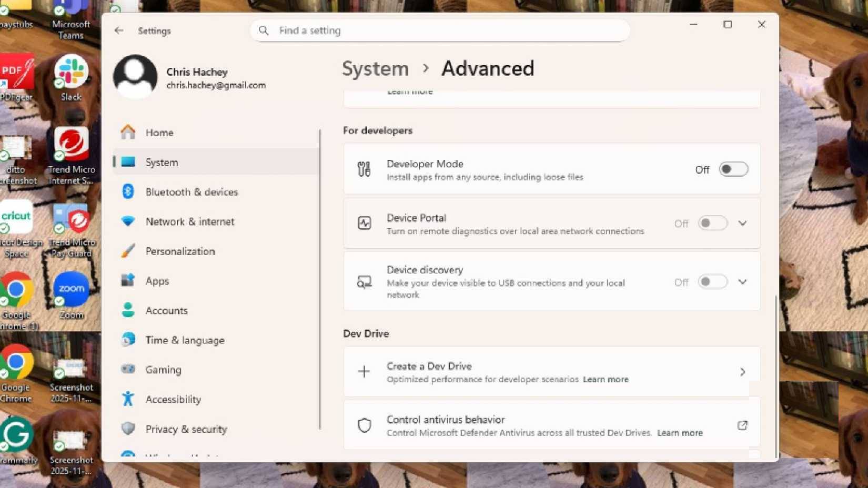Viewport: 868px width, 488px height.
Task: Open Personalization via its paintbrush icon
Action: point(128,251)
